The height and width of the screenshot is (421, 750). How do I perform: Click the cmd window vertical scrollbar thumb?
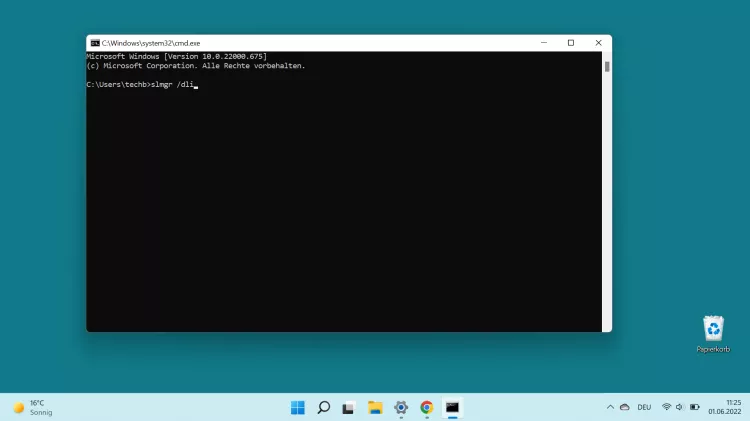(607, 66)
